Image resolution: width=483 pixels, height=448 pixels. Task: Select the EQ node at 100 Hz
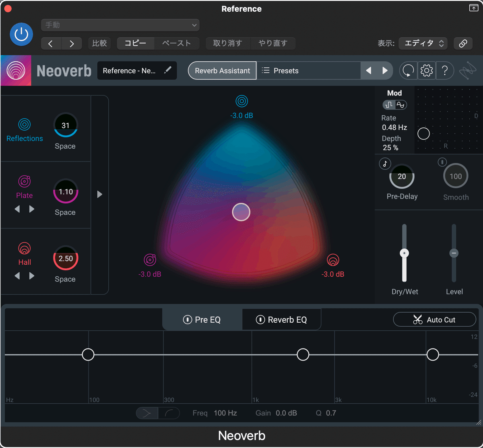pos(88,355)
